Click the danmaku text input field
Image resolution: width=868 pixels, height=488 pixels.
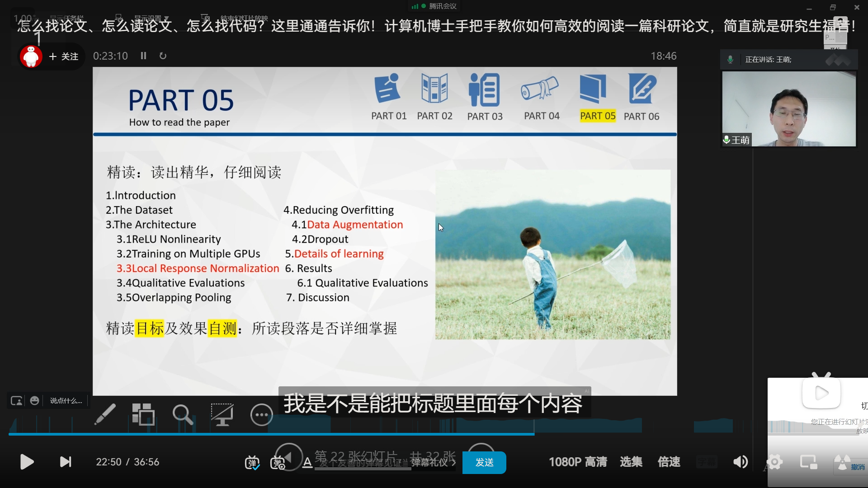(x=362, y=463)
